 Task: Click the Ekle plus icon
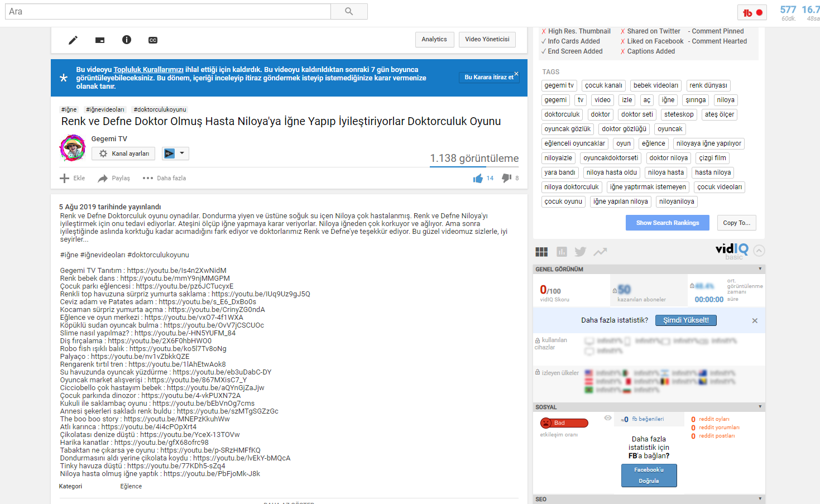point(65,178)
